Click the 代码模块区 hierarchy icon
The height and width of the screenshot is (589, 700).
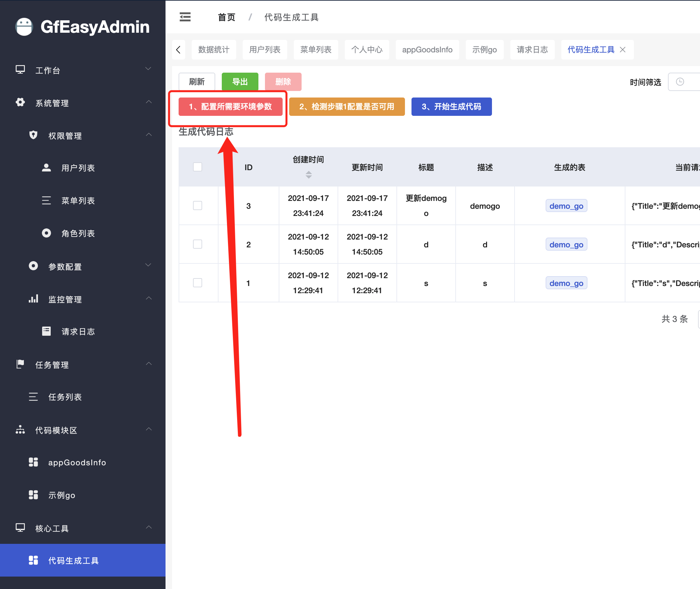(20, 430)
